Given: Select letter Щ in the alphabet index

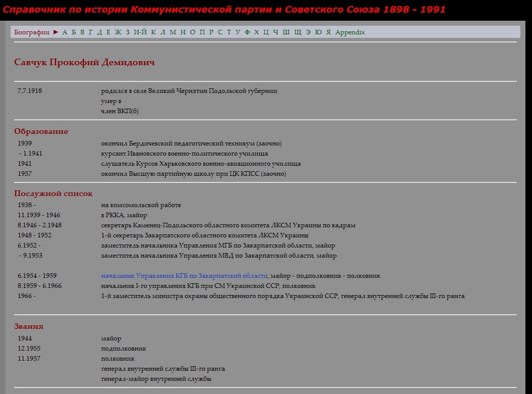Looking at the screenshot, I should tap(298, 32).
